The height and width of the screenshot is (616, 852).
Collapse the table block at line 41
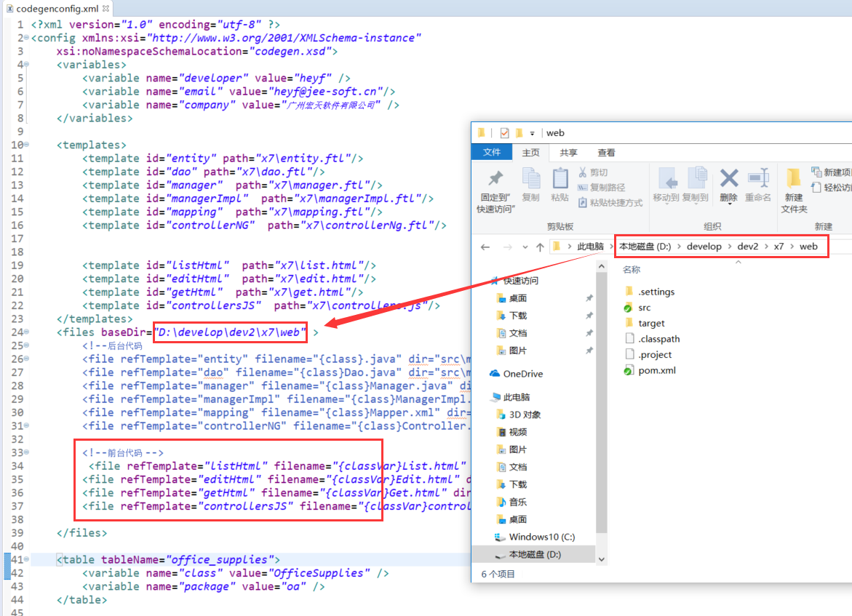click(26, 559)
